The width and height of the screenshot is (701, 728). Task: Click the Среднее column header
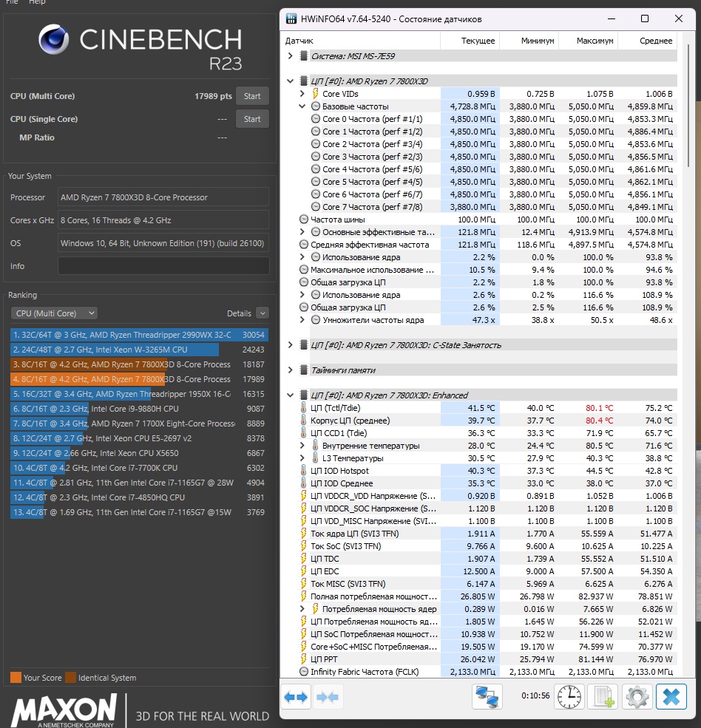pos(648,41)
